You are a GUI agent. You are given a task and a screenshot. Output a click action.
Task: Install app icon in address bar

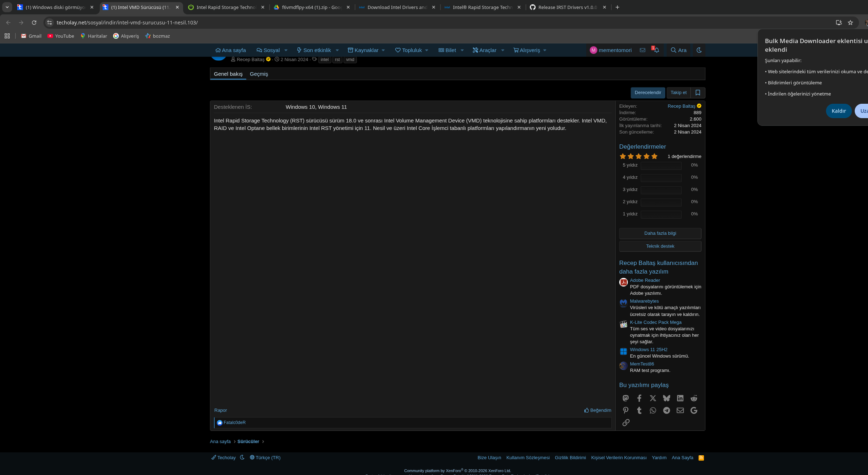[x=839, y=23]
